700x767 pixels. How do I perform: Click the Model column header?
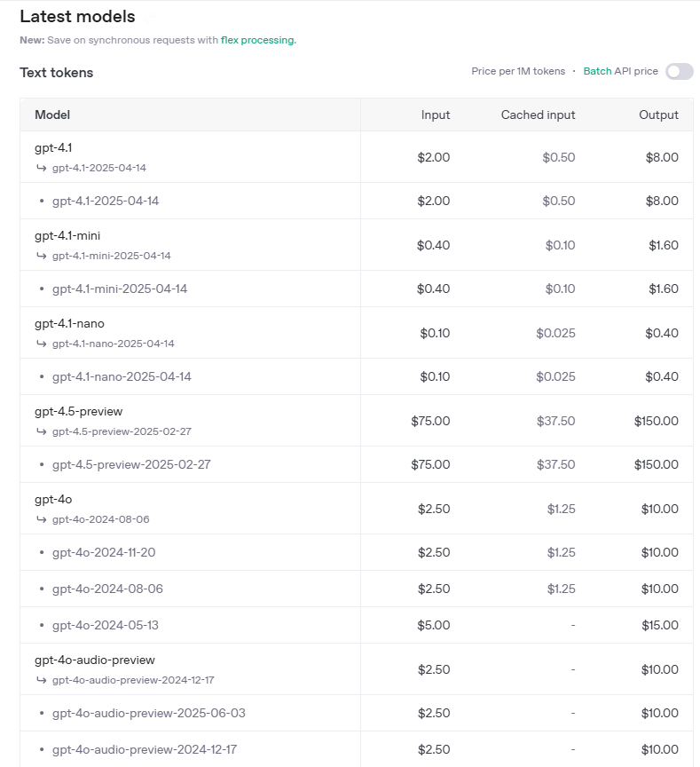pos(52,115)
